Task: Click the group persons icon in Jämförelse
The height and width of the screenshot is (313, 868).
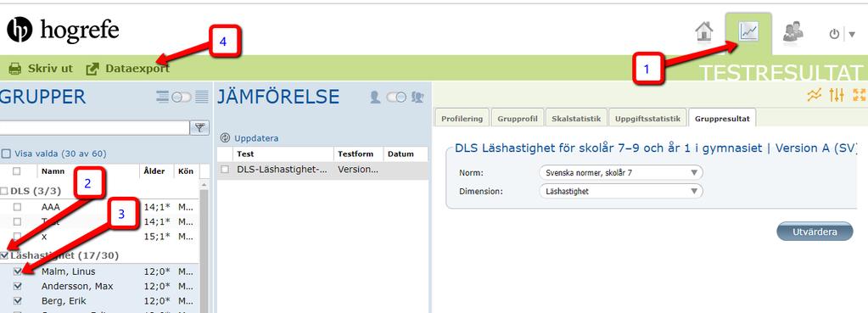Action: point(418,98)
